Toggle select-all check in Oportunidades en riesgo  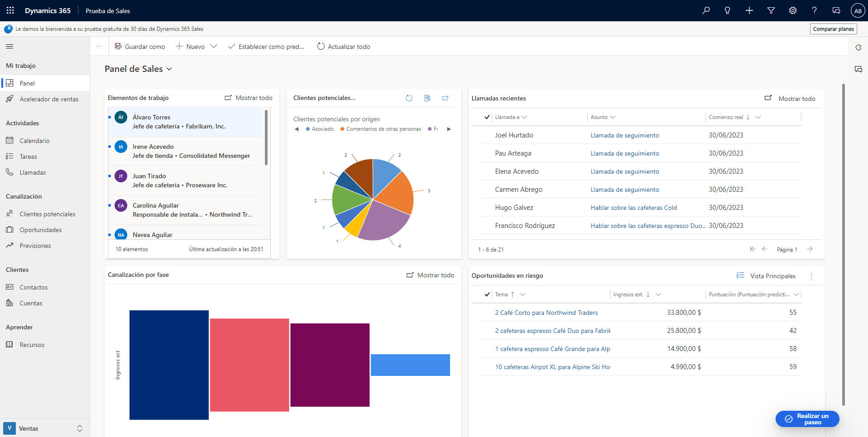[x=487, y=294]
